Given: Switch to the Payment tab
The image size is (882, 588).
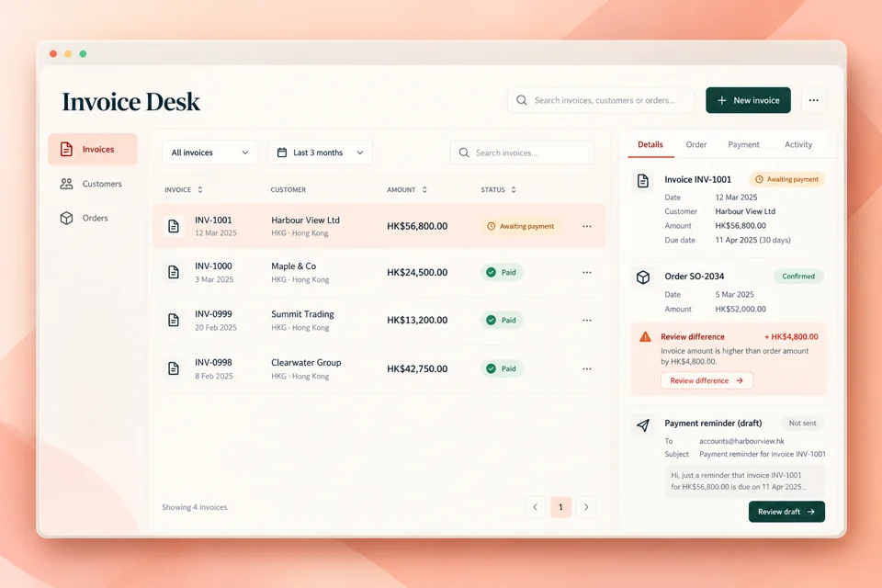Looking at the screenshot, I should tap(743, 144).
